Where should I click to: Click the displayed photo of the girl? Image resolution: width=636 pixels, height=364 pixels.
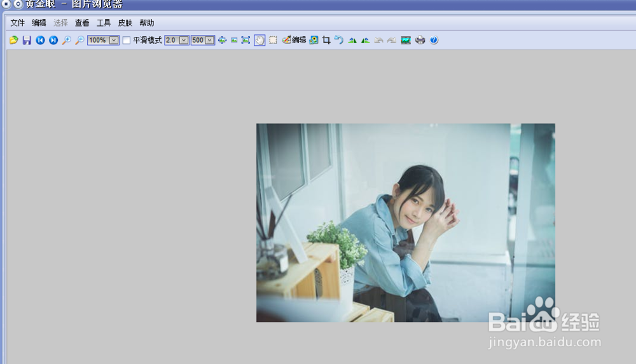(406, 222)
